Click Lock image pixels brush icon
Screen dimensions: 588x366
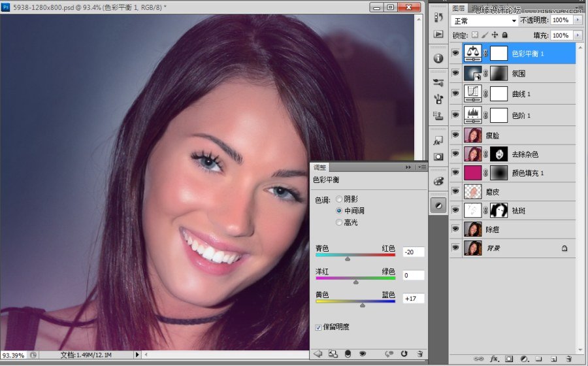[x=485, y=35]
